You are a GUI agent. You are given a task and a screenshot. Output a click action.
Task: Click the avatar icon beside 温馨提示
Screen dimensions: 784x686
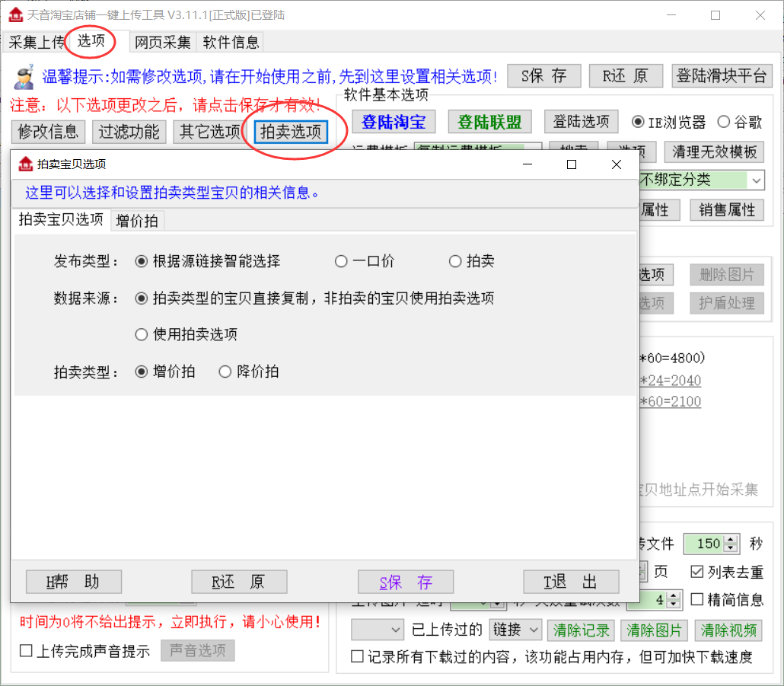pyautogui.click(x=24, y=76)
